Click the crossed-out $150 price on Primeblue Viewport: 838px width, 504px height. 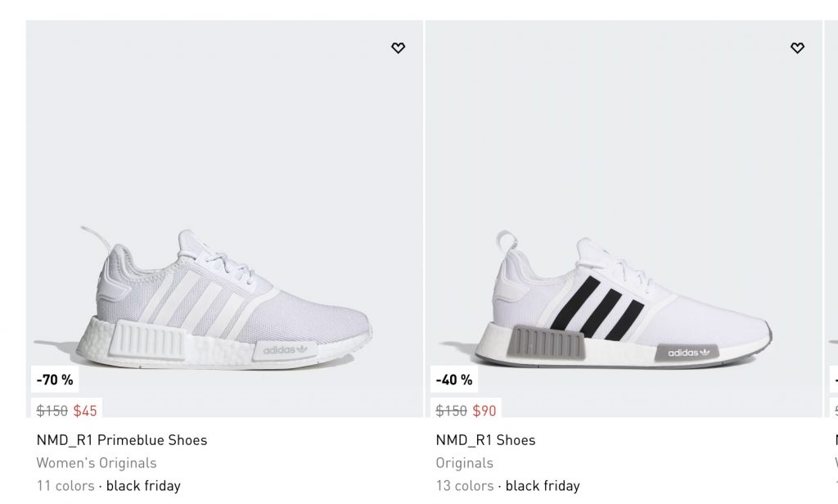click(x=52, y=411)
